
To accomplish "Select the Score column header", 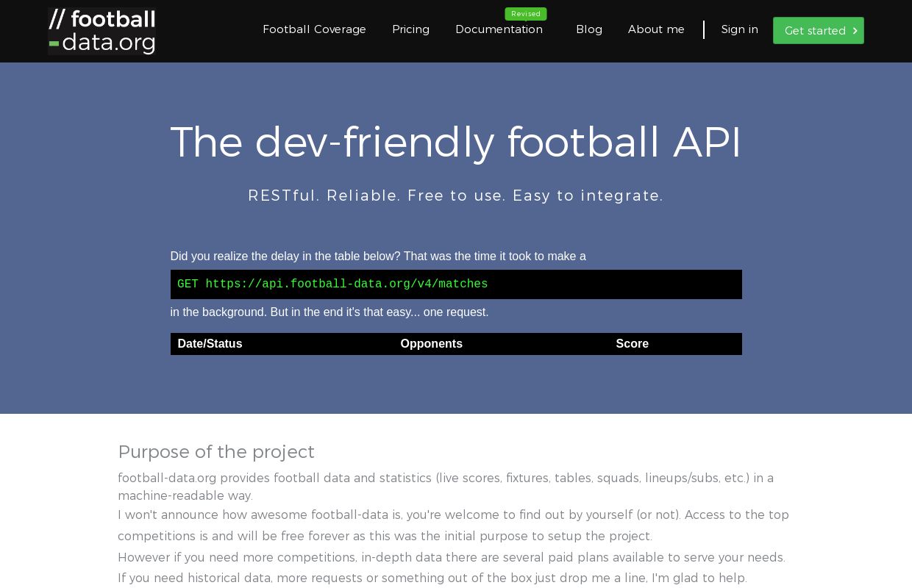I will (632, 344).
